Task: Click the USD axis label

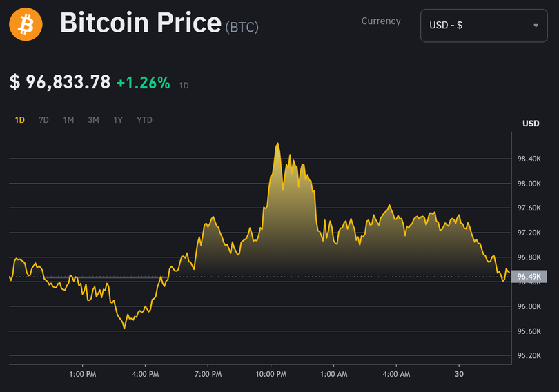Action: tap(531, 124)
